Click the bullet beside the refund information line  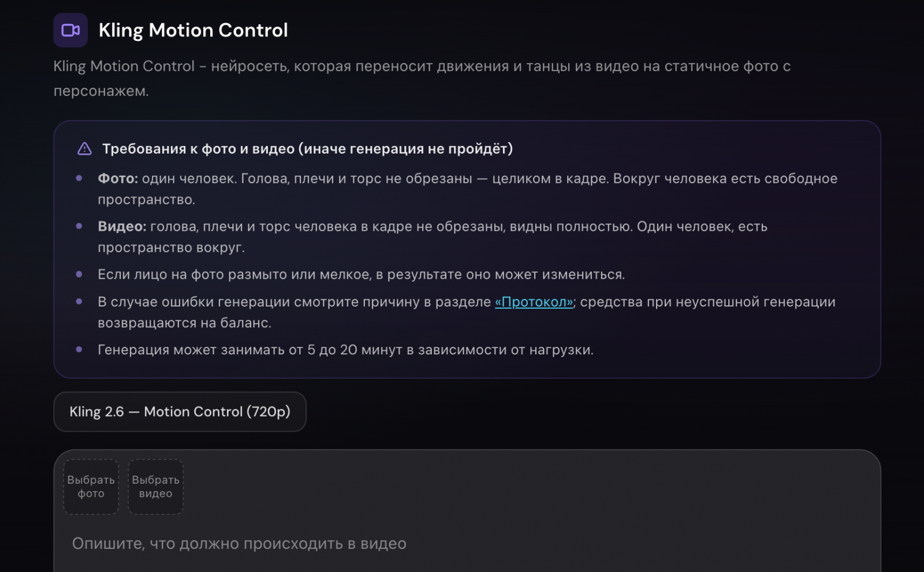(79, 302)
